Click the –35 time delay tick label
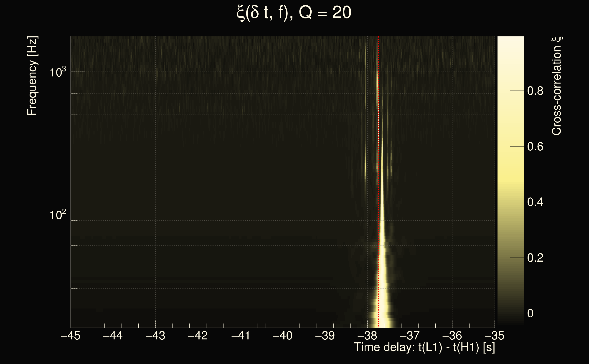 pyautogui.click(x=494, y=336)
